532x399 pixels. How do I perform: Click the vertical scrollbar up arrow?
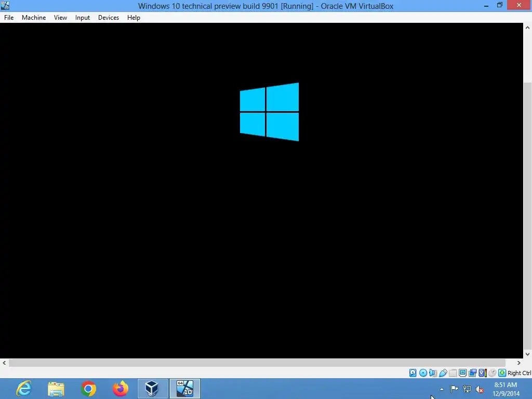click(528, 28)
